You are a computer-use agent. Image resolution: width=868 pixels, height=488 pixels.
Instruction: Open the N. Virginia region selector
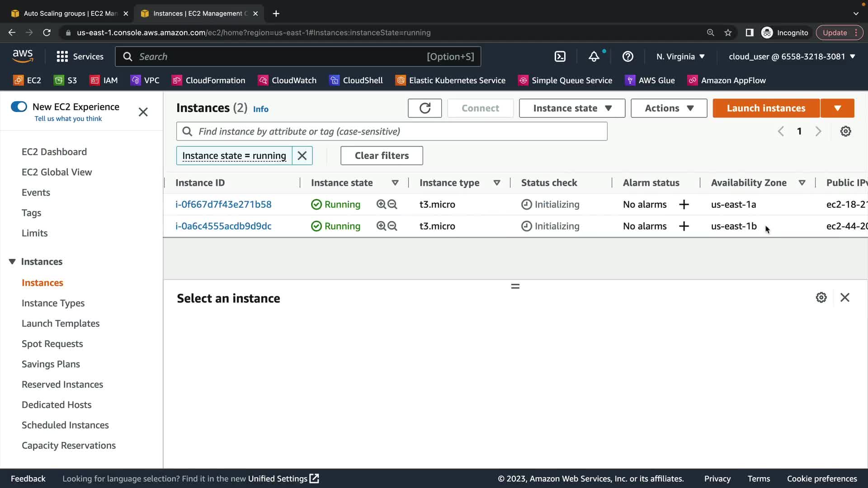680,56
